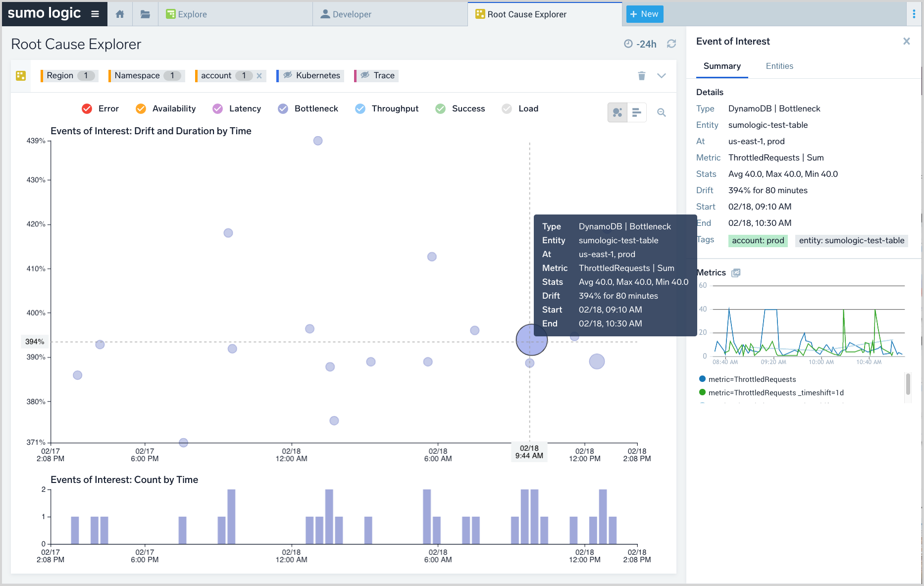
Task: Switch to the list bar view icon
Action: (637, 112)
